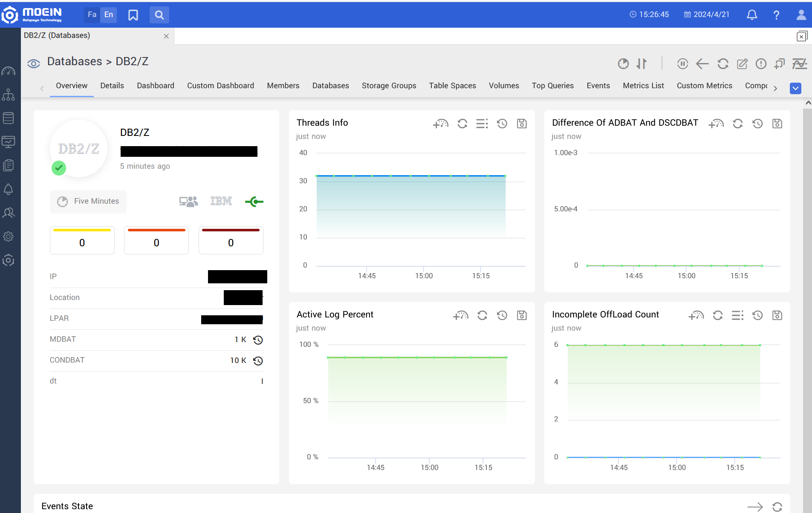The width and height of the screenshot is (812, 513).
Task: Click the chart trend icon in toolbar
Action: click(x=800, y=64)
